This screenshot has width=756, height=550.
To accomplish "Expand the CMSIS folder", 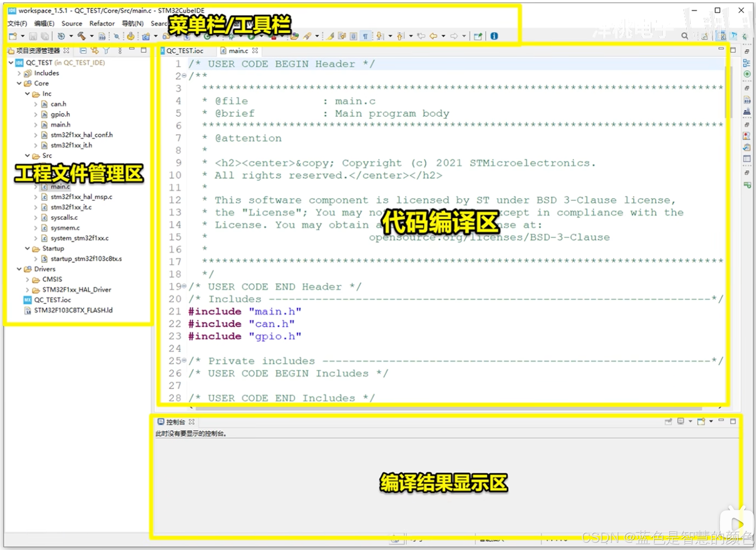I will click(28, 279).
